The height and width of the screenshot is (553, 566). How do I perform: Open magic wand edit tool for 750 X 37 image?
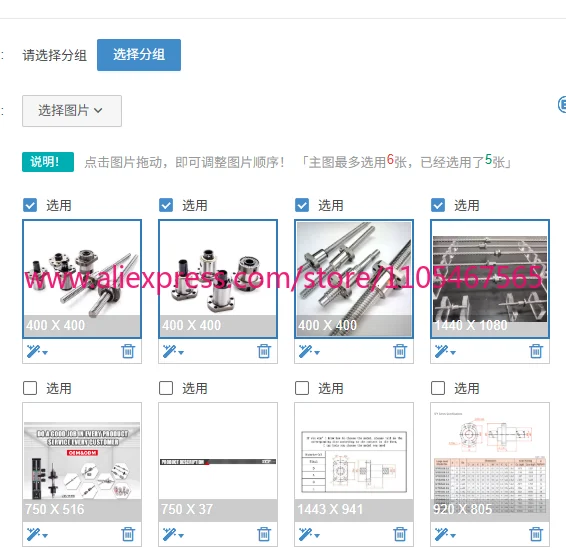[169, 534]
